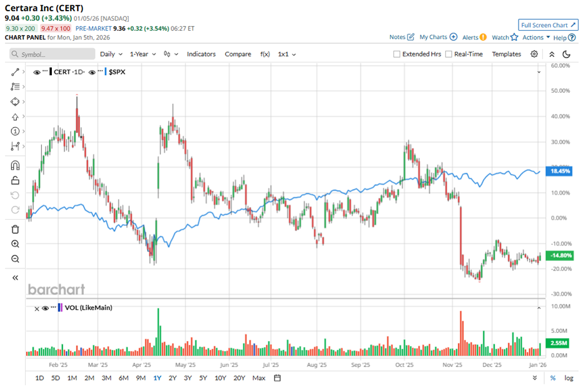Select the 10Y time range

click(x=220, y=378)
